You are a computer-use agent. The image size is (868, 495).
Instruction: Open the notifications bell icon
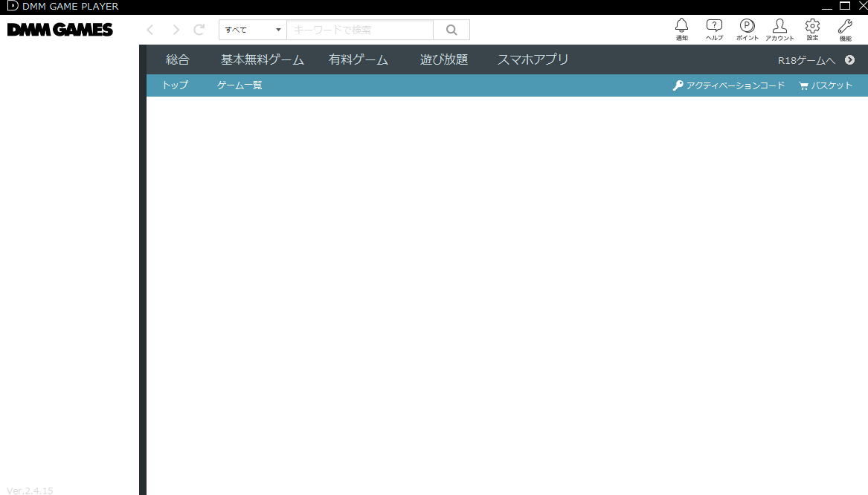point(681,29)
